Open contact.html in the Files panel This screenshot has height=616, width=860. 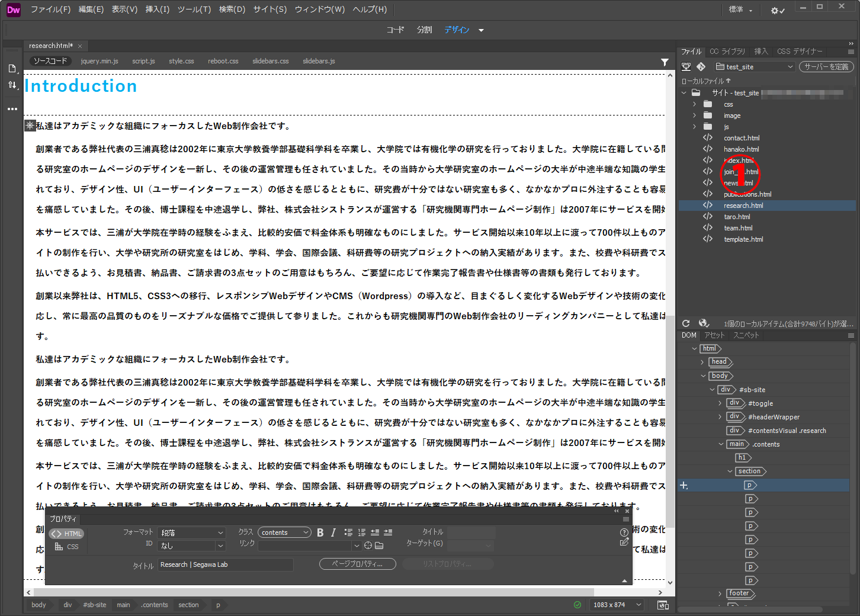coord(742,138)
